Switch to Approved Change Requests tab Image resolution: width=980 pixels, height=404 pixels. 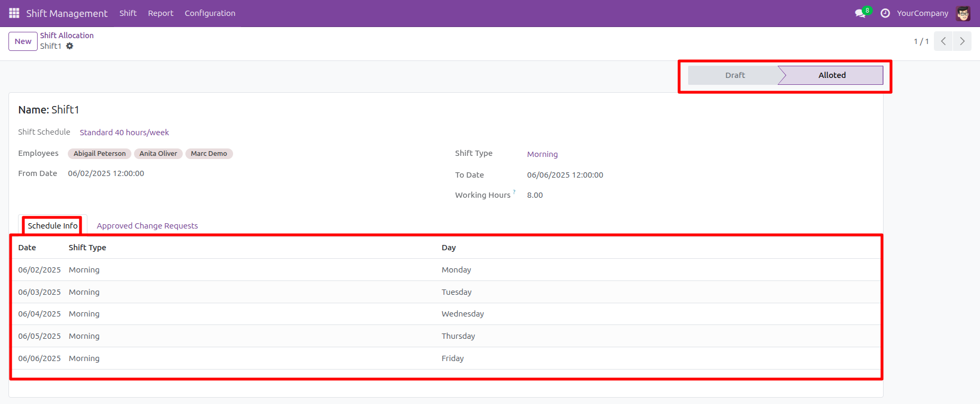pyautogui.click(x=147, y=226)
